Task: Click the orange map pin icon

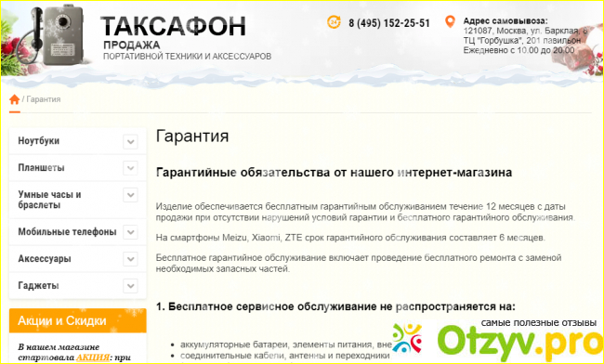Action: 450,21
